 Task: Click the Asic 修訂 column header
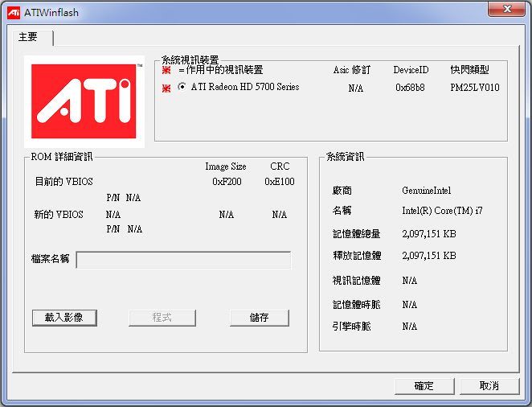tap(352, 70)
